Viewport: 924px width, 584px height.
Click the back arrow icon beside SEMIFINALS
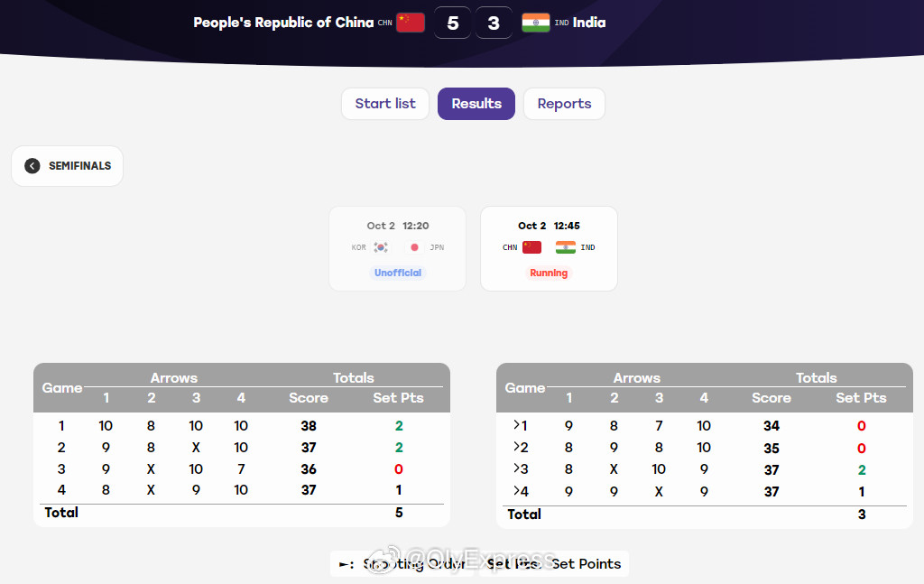(x=32, y=166)
